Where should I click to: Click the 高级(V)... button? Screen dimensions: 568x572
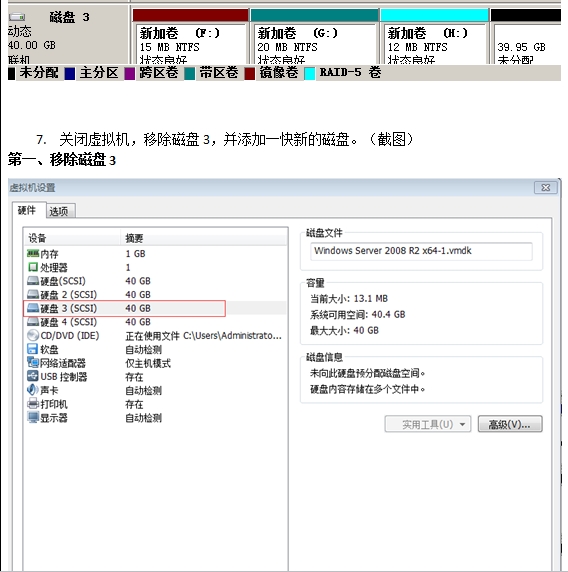click(x=510, y=424)
